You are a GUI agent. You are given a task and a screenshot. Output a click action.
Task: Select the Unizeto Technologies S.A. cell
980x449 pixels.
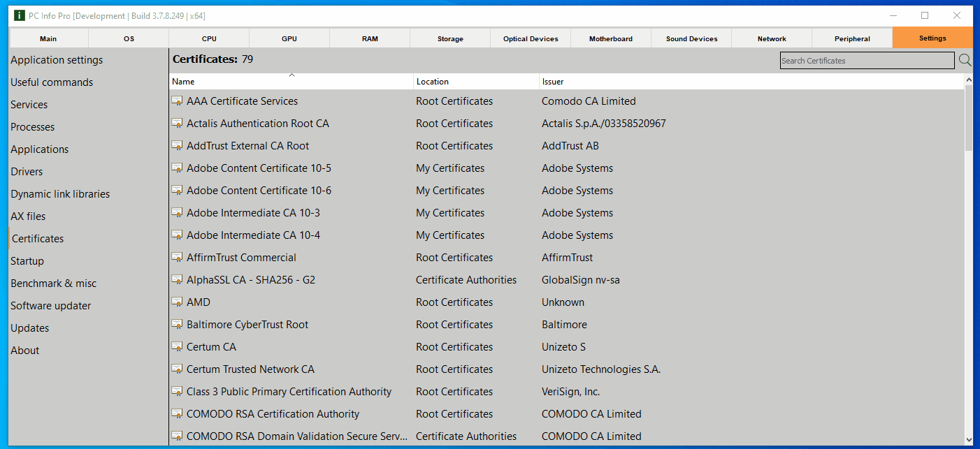click(601, 369)
